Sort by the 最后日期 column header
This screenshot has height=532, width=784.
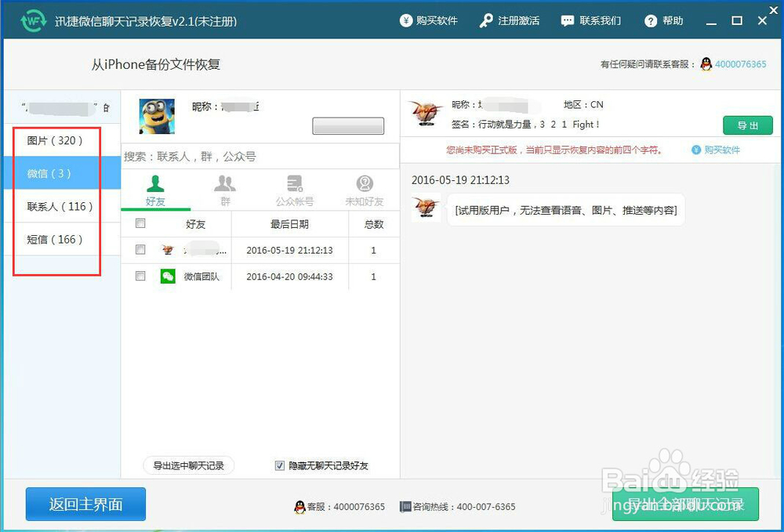point(289,224)
